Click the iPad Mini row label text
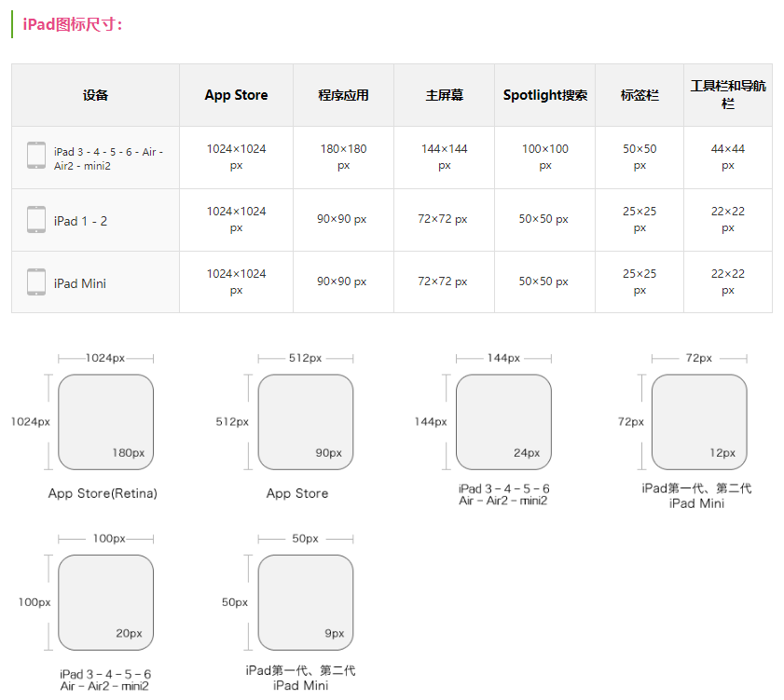This screenshot has width=784, height=700. (80, 283)
